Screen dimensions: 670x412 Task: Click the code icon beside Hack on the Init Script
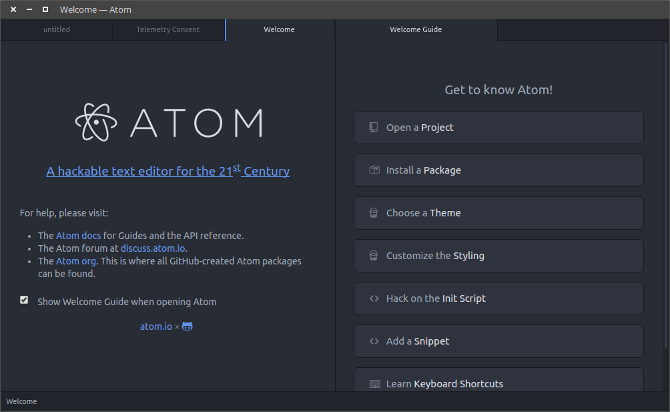(x=374, y=298)
